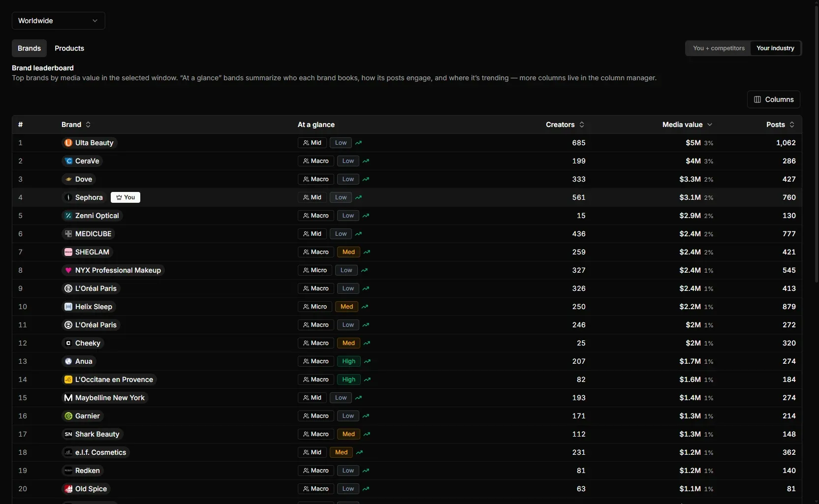Viewport: 819px width, 504px height.
Task: Click the Med engagement badge in SHEGLAM row
Action: pos(348,252)
